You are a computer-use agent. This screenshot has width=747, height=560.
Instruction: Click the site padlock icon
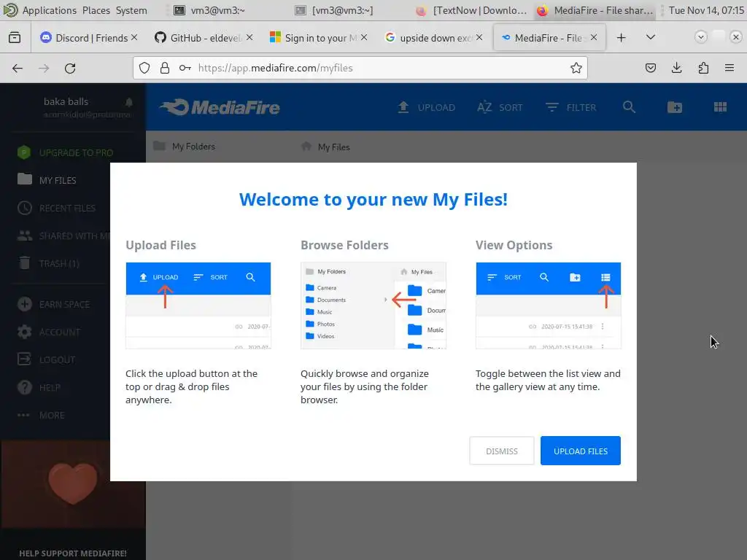pyautogui.click(x=164, y=68)
